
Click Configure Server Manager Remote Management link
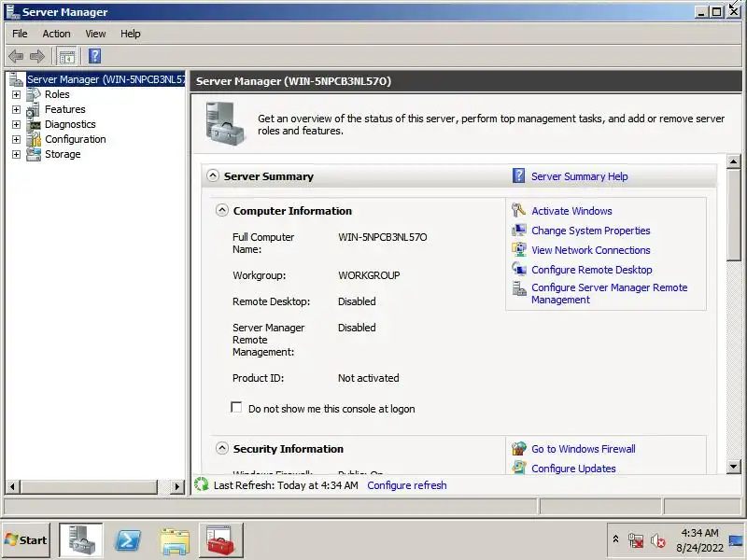pos(610,293)
